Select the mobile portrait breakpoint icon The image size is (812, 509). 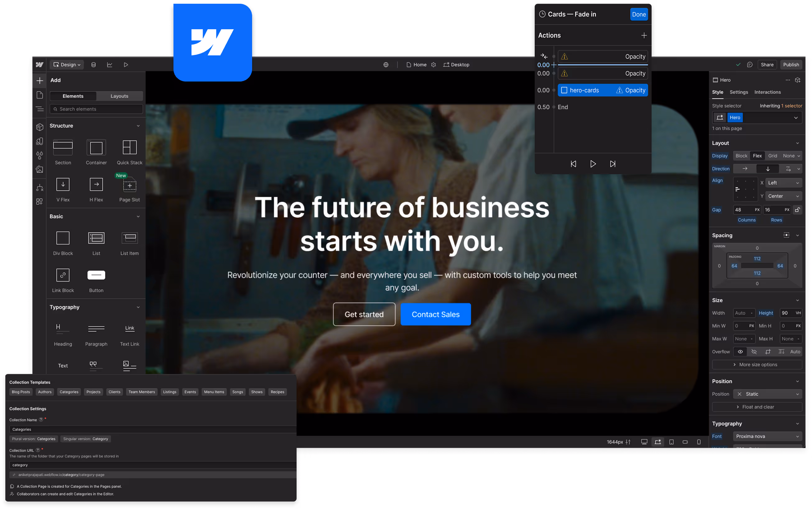(x=699, y=442)
